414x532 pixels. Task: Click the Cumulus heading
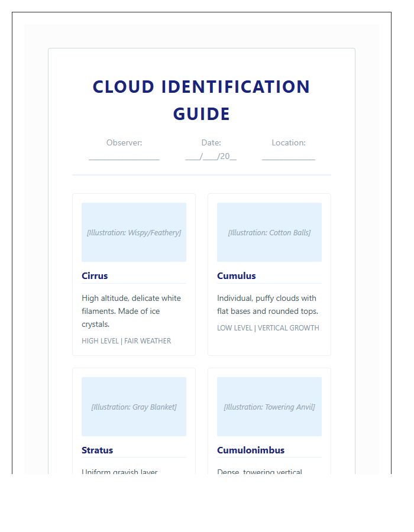(237, 276)
